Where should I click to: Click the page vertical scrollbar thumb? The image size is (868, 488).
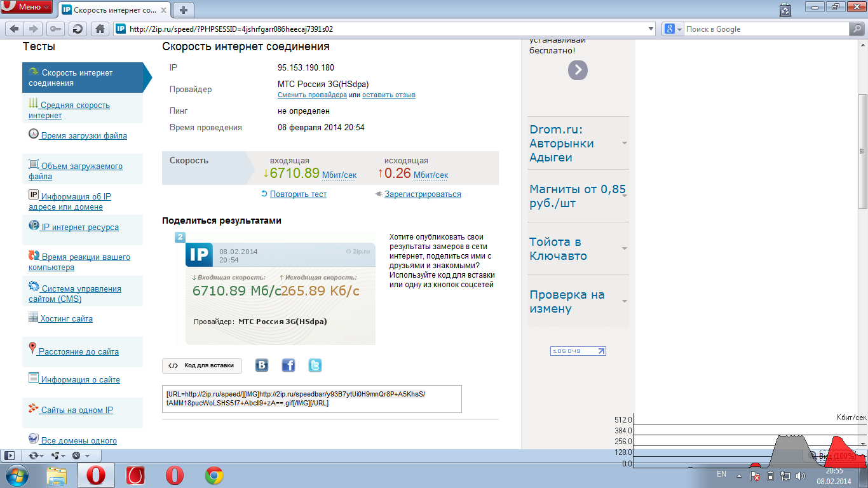coord(862,151)
